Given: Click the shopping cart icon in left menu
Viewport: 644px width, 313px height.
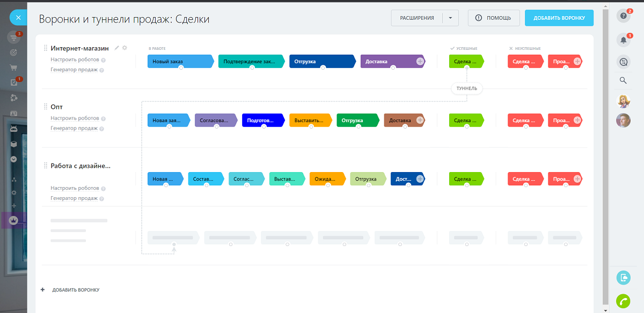Looking at the screenshot, I should click(x=14, y=68).
